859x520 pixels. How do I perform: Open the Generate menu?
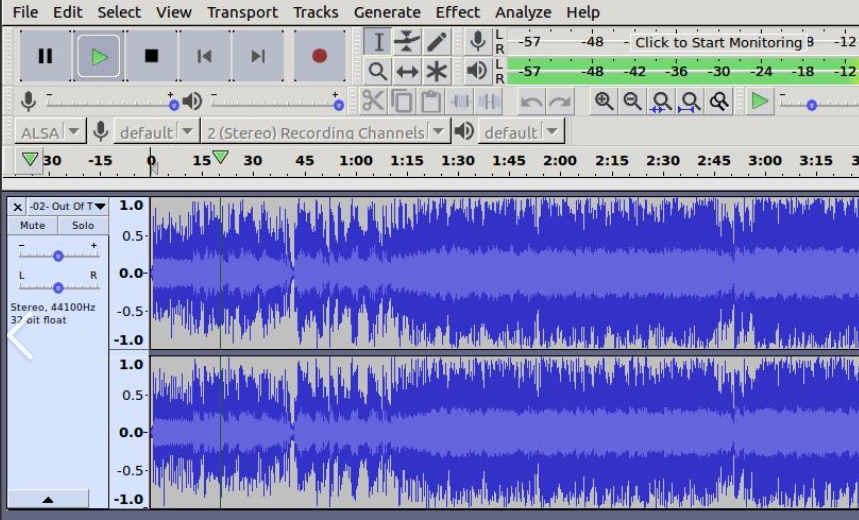(387, 12)
